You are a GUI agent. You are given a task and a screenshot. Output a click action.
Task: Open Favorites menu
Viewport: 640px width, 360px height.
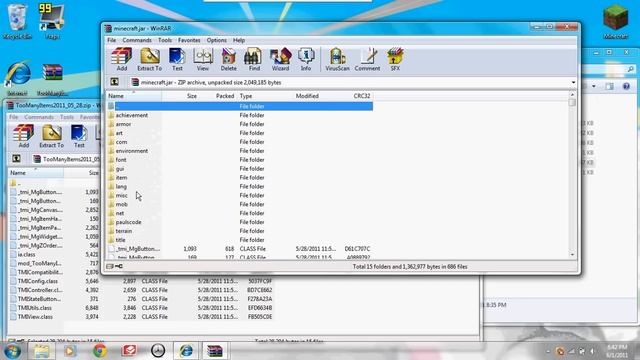[189, 40]
